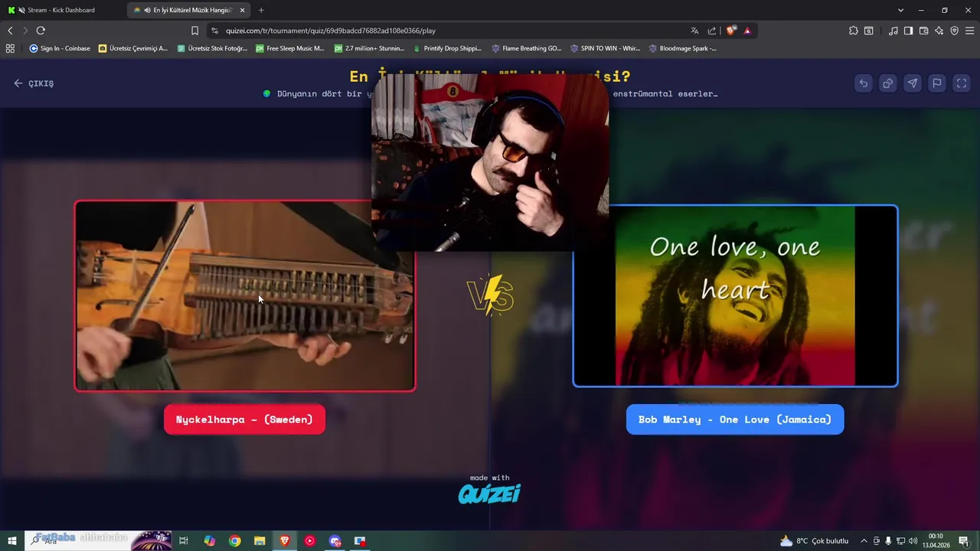Click the paper plane share icon
The width and height of the screenshot is (980, 551).
(913, 83)
